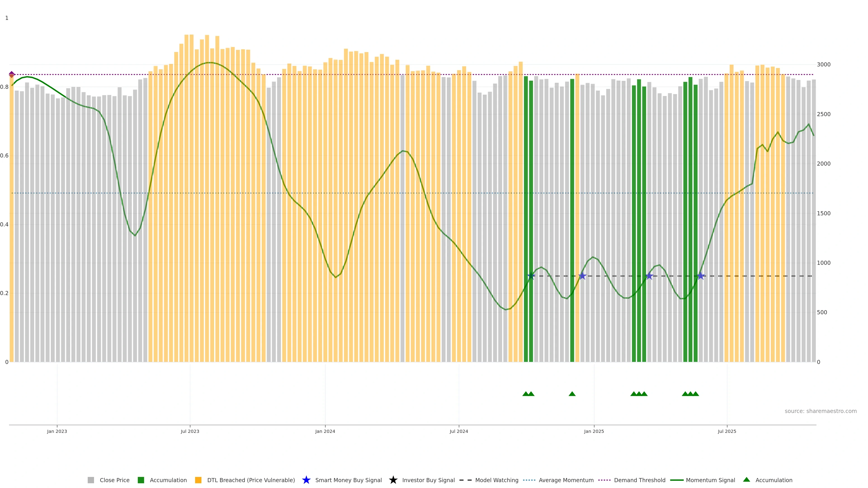Click the blue star marker just after Jan 2025
Image resolution: width=868 pixels, height=488 pixels.
point(649,276)
